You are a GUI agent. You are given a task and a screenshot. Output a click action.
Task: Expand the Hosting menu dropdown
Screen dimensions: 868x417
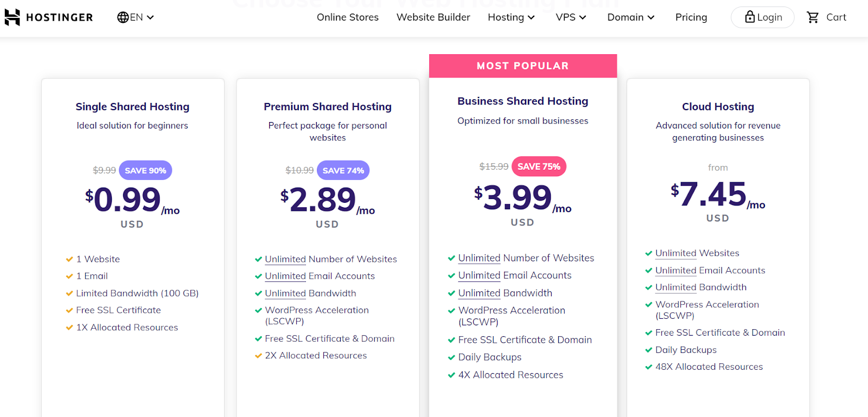point(511,17)
